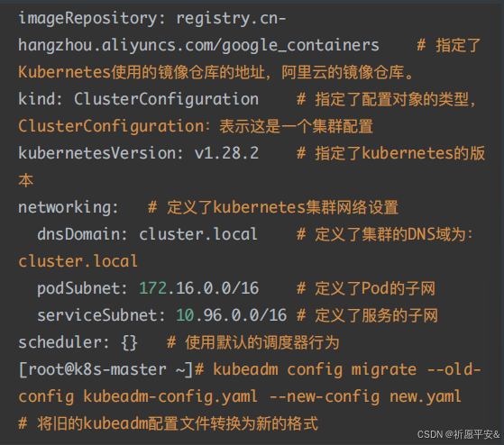Select the kubeadm-config.yaml filename argument
This screenshot has width=504, height=445.
[x=170, y=397]
